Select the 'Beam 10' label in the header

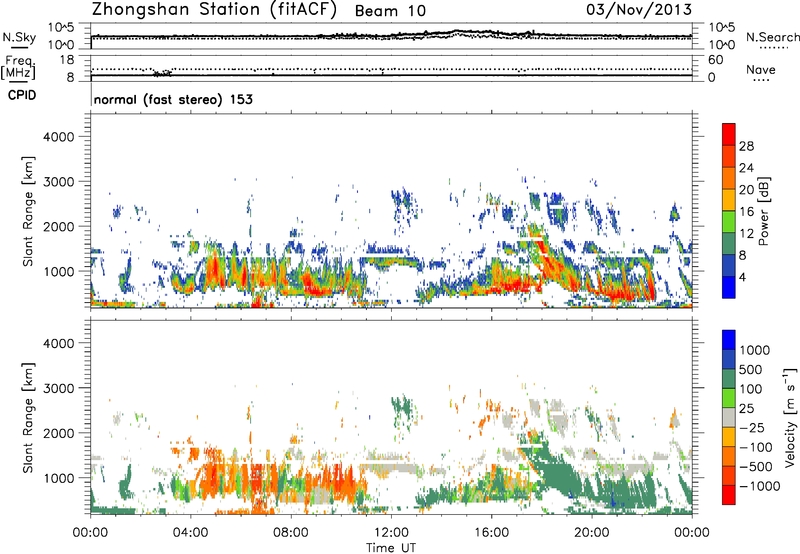[x=390, y=11]
